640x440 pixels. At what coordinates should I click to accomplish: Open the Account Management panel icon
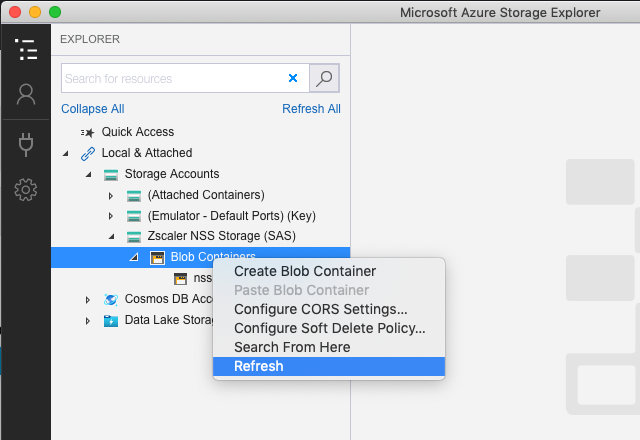click(x=26, y=95)
